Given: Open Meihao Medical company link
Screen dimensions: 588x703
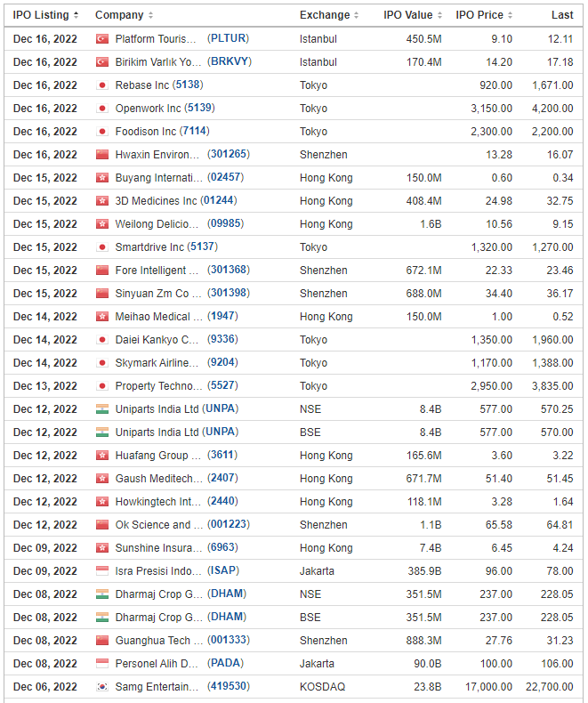Looking at the screenshot, I should (158, 317).
